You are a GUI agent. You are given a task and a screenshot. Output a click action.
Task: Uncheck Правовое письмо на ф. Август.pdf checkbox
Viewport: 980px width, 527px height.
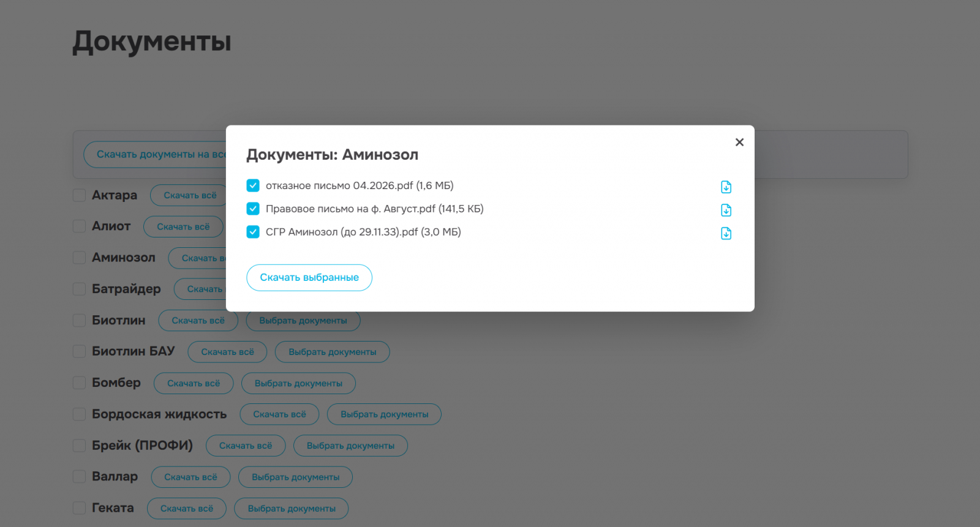point(253,209)
